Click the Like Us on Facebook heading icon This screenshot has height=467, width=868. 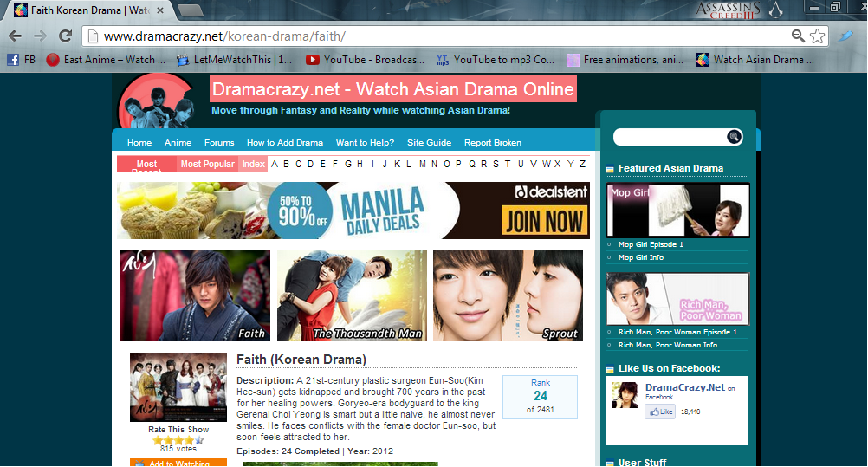tap(610, 369)
